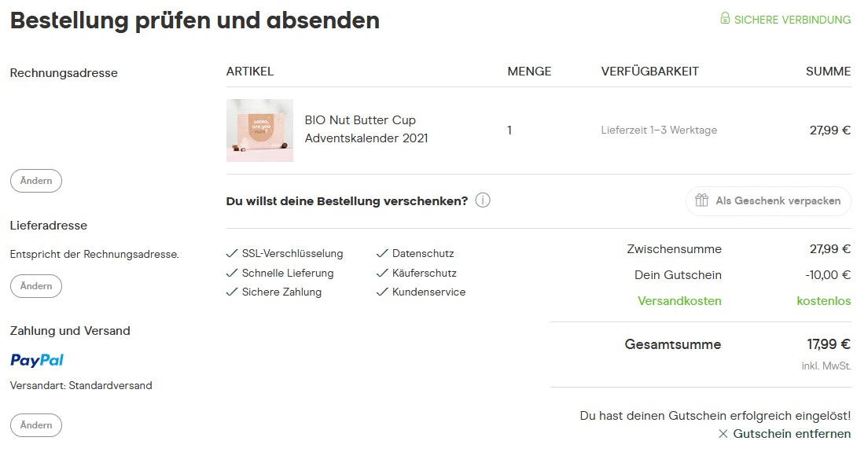Click the checkmark beside Datenschutz
Image resolution: width=868 pixels, height=452 pixels.
pyautogui.click(x=382, y=254)
